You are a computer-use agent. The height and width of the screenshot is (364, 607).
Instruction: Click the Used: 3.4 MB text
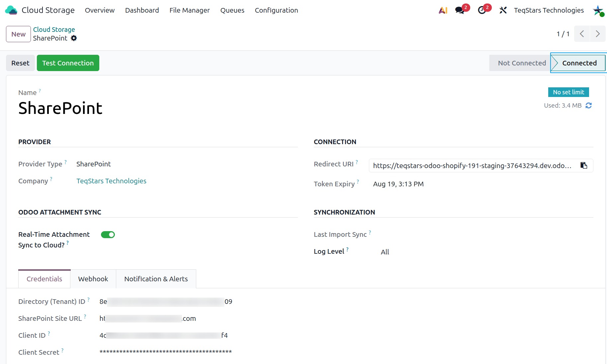[563, 106]
